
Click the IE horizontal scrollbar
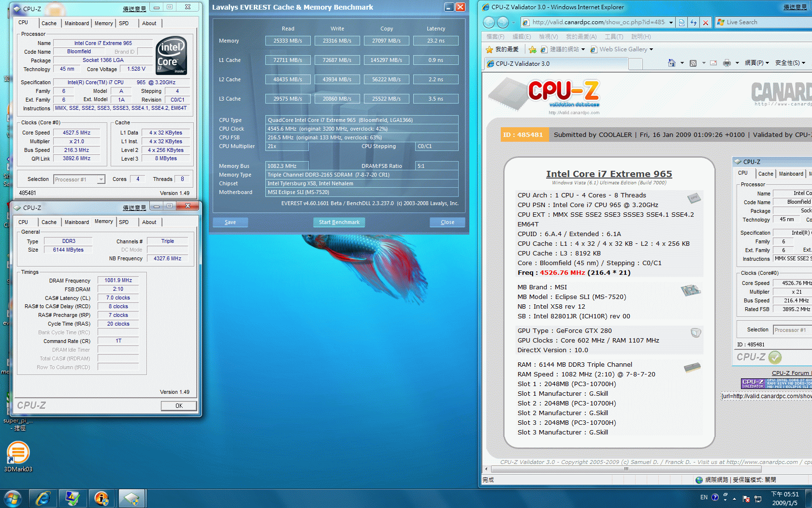[x=626, y=469]
